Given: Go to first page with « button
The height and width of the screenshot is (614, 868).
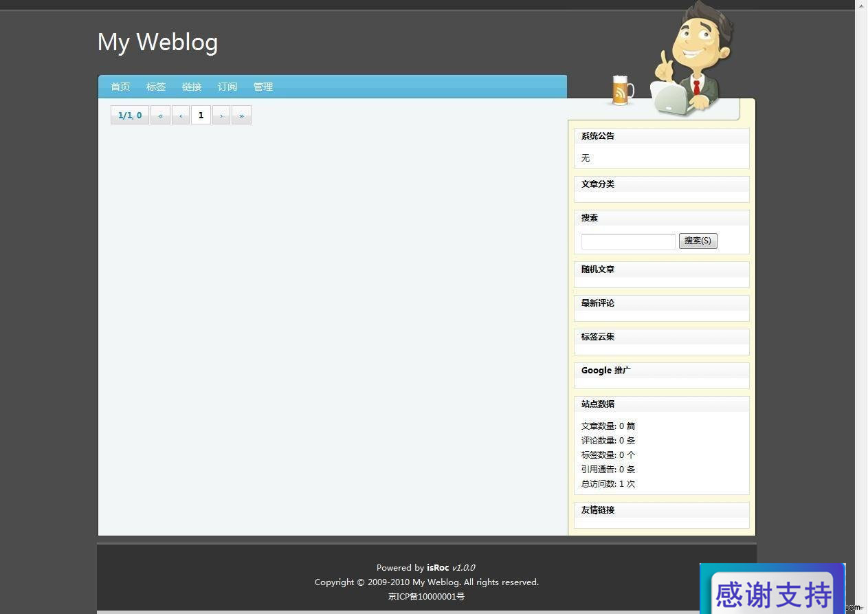Looking at the screenshot, I should coord(160,115).
